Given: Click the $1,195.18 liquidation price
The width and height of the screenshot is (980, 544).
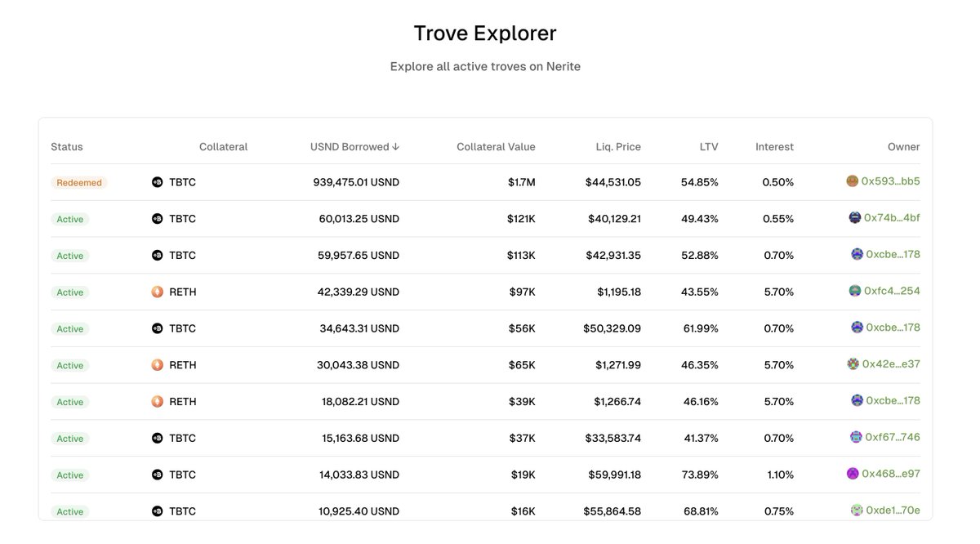Looking at the screenshot, I should 619,292.
